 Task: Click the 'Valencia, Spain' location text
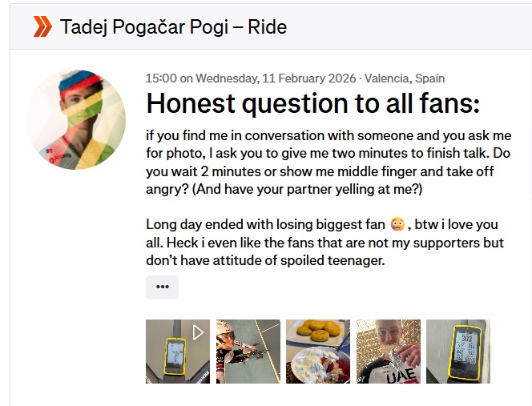[405, 78]
